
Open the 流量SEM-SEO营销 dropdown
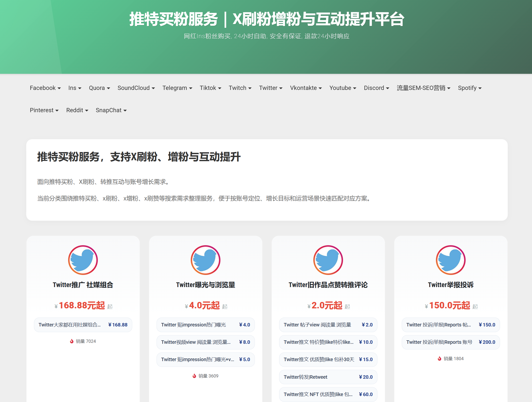pyautogui.click(x=423, y=88)
